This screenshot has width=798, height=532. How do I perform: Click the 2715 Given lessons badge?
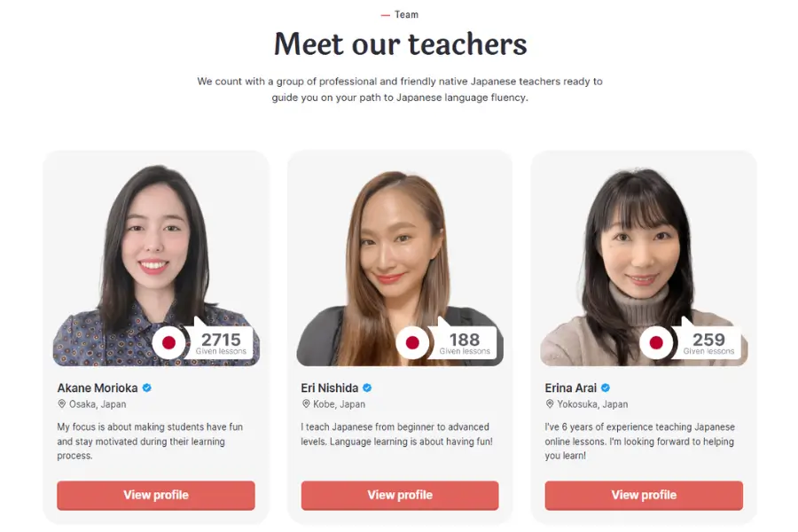point(220,342)
